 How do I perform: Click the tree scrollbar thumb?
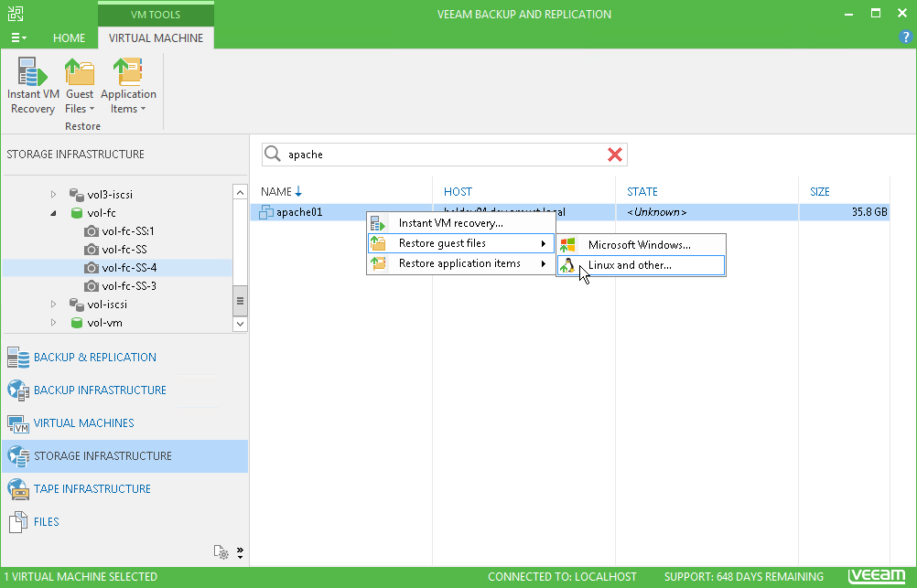pos(240,301)
